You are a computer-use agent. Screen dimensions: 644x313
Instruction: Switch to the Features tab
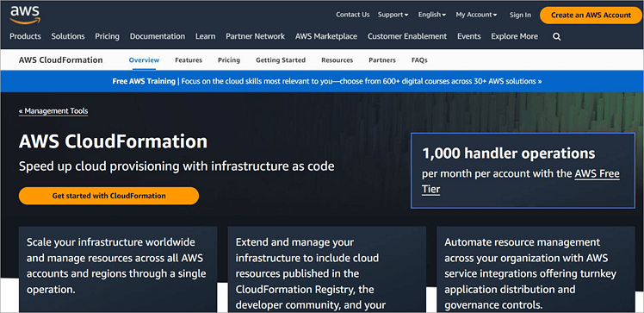(189, 60)
